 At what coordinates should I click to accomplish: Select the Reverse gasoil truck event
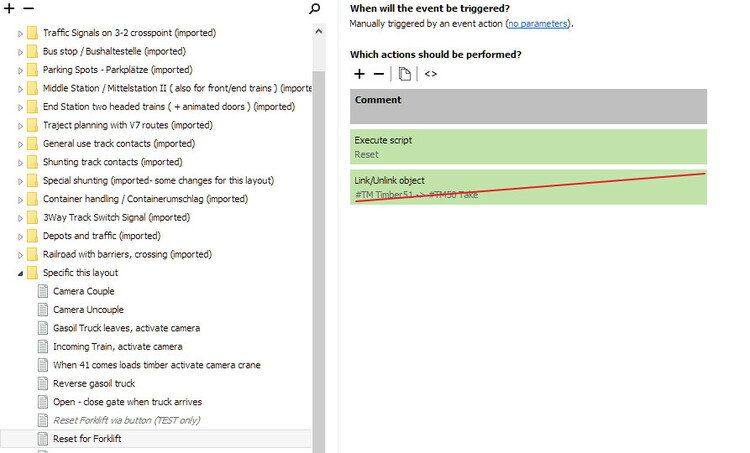coord(94,383)
